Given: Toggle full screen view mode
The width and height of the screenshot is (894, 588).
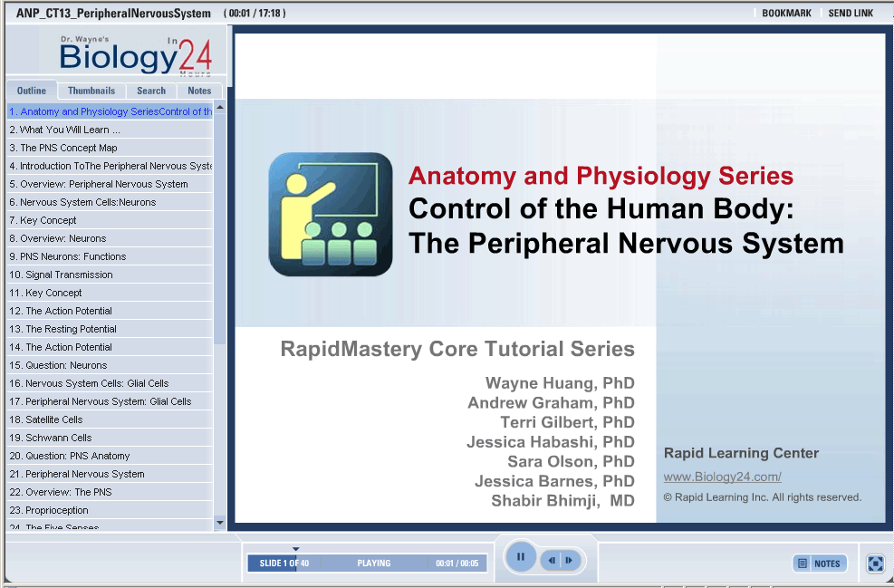Looking at the screenshot, I should 875,564.
